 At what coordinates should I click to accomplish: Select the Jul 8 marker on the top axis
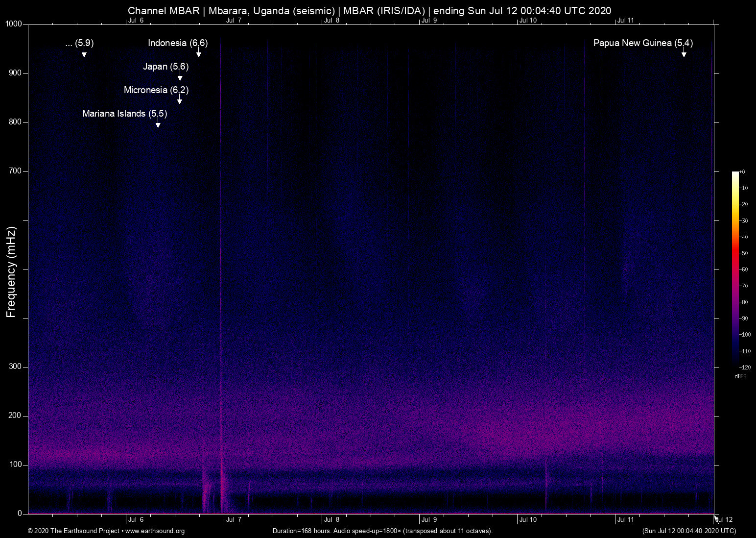(x=331, y=21)
